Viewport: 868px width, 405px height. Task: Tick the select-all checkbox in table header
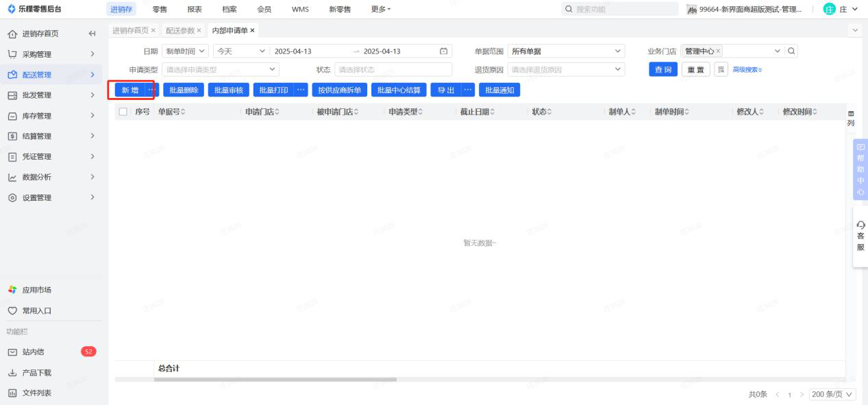point(123,112)
